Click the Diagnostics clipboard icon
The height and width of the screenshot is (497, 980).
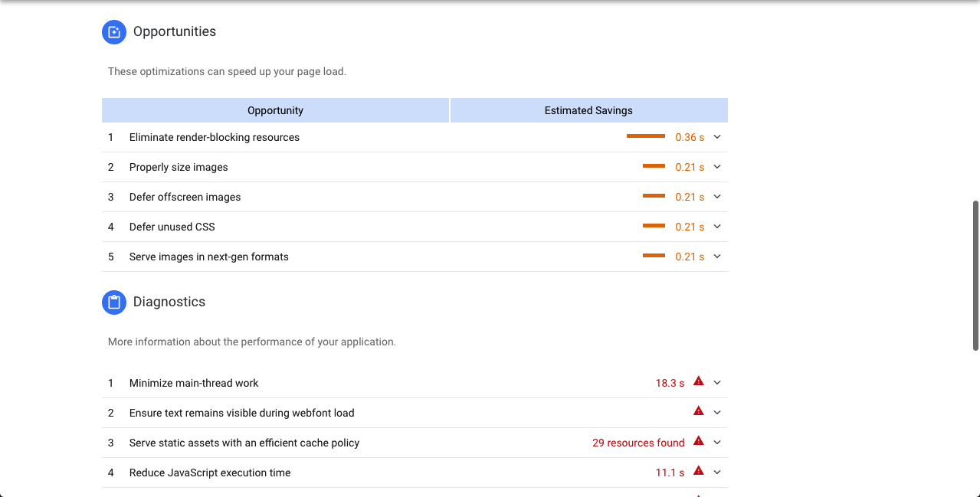[x=114, y=302]
